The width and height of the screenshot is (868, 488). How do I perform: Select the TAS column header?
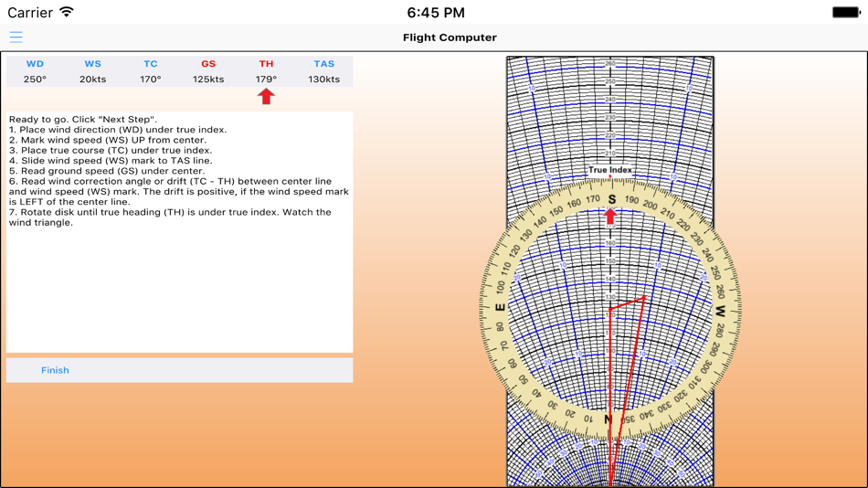(323, 64)
